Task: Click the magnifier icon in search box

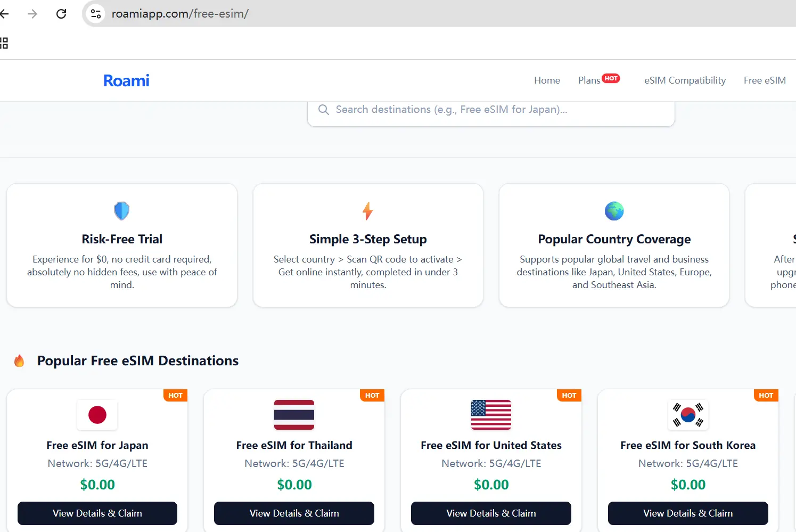Action: pyautogui.click(x=323, y=110)
